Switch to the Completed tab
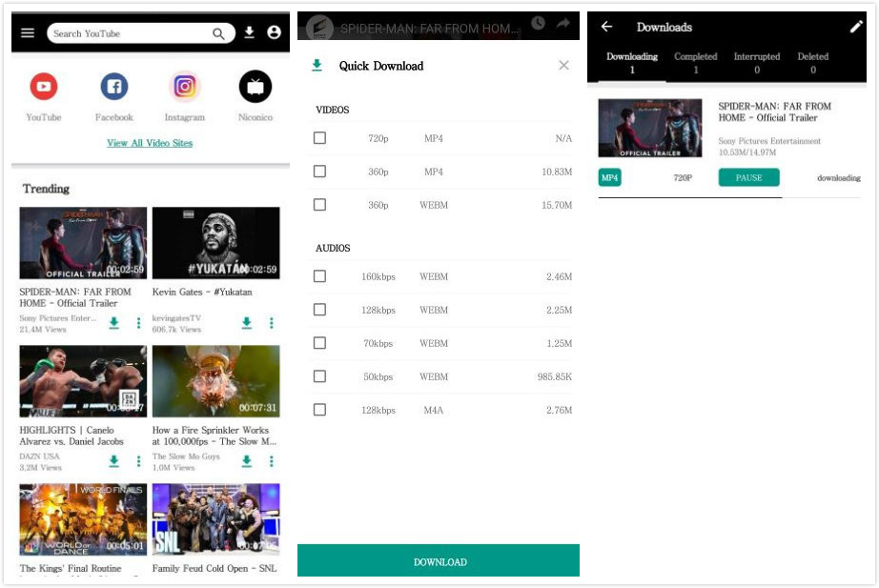 (x=695, y=63)
